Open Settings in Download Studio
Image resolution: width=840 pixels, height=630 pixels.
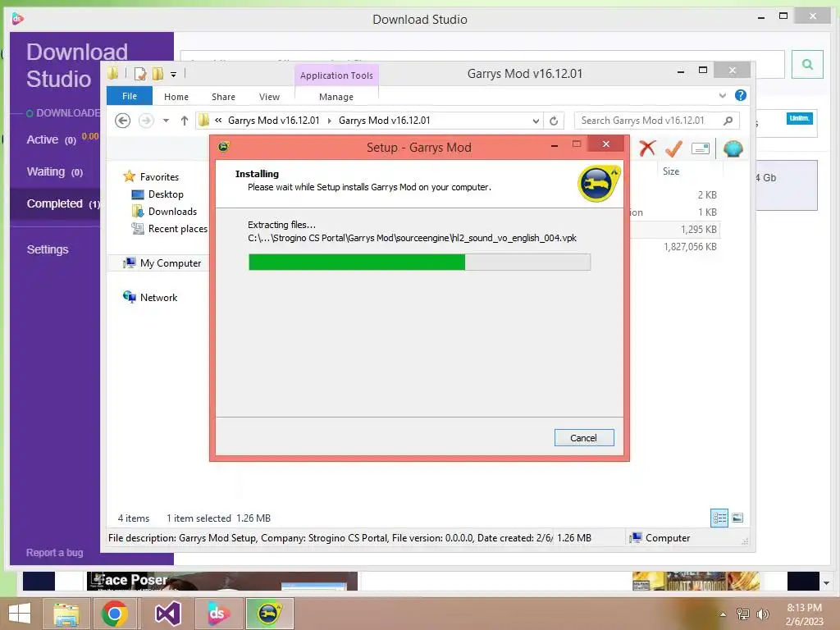(48, 249)
